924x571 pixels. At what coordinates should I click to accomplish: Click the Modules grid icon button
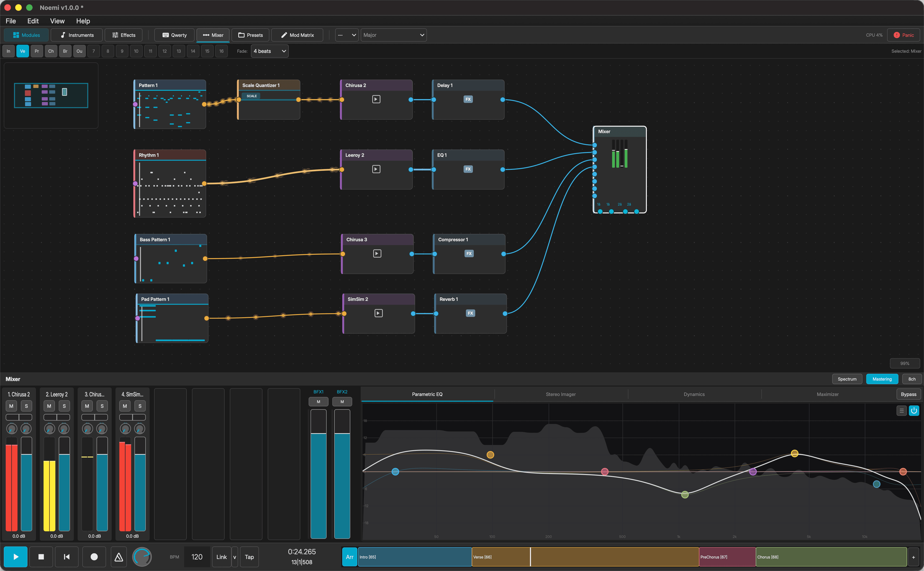(26, 35)
